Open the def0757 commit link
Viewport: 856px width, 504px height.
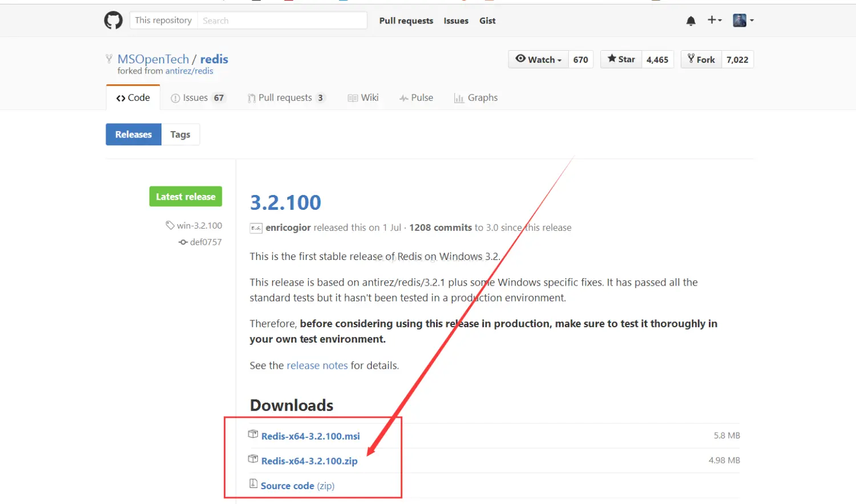click(x=205, y=242)
